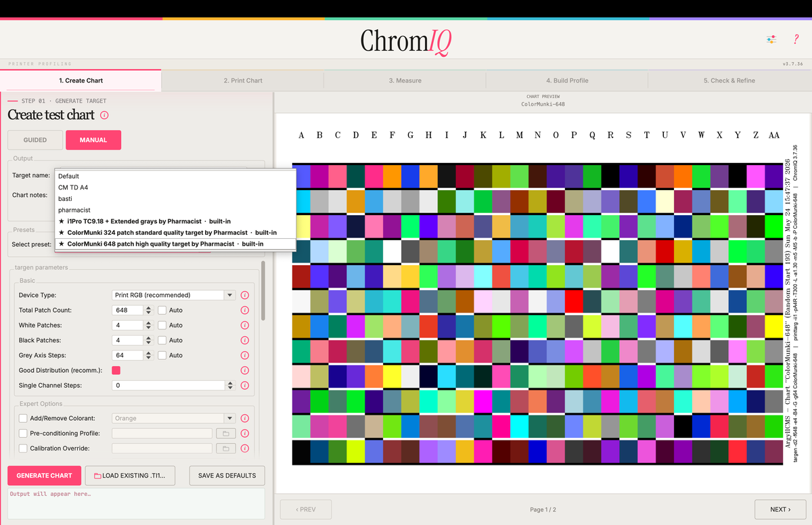812x525 pixels.
Task: Browse folder for Calibration Override
Action: tap(225, 448)
